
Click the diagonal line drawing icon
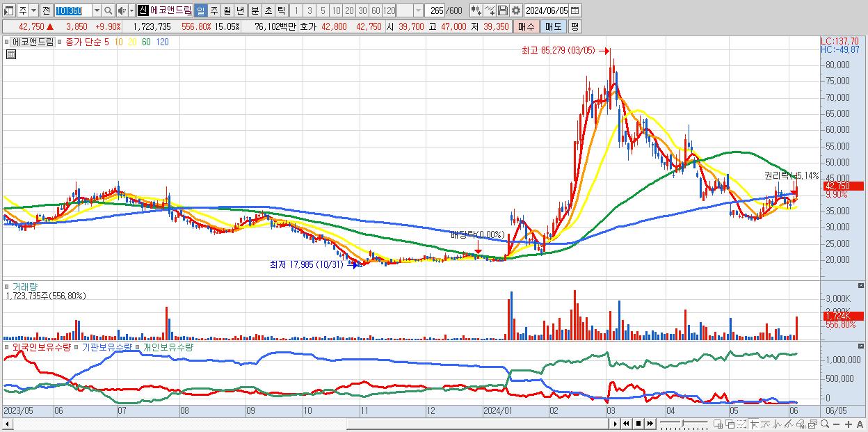click(789, 424)
